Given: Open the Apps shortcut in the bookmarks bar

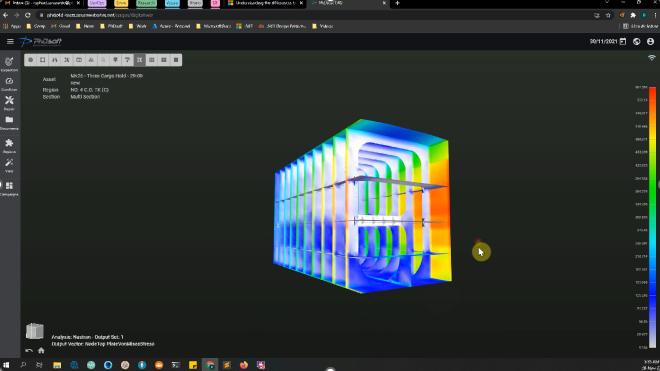Looking at the screenshot, I should click(12, 26).
